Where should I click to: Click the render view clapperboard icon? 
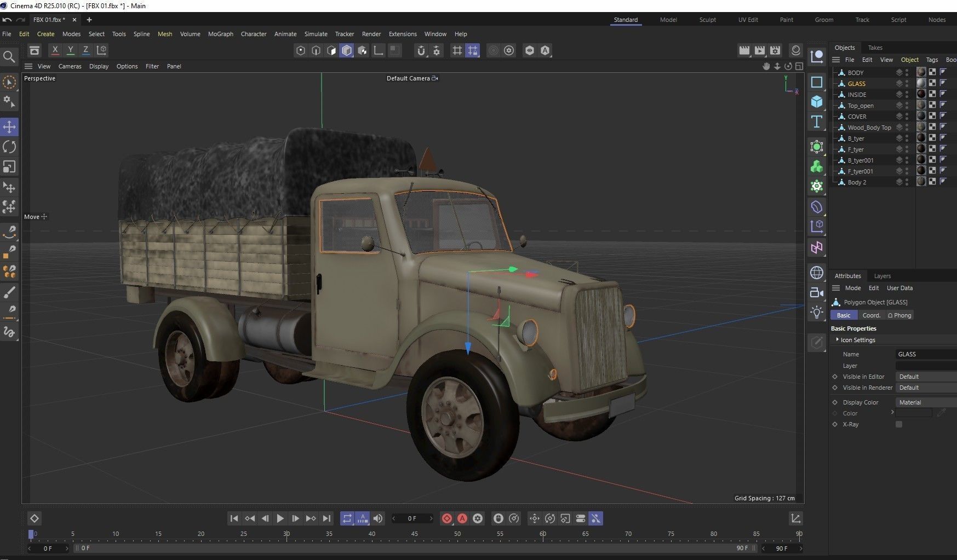744,50
